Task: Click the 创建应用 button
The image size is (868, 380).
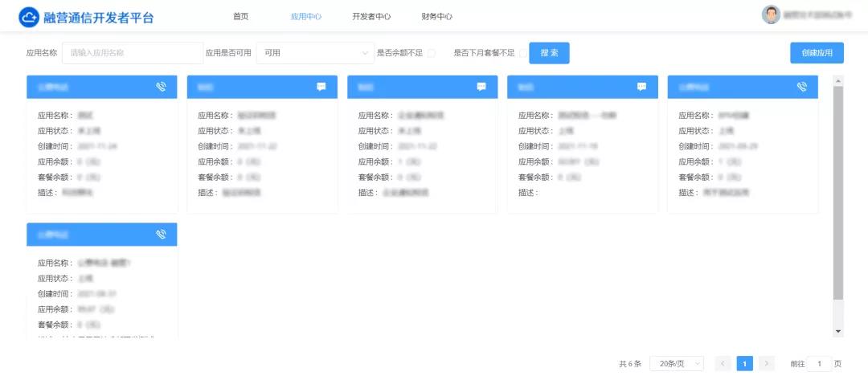Action: tap(817, 53)
